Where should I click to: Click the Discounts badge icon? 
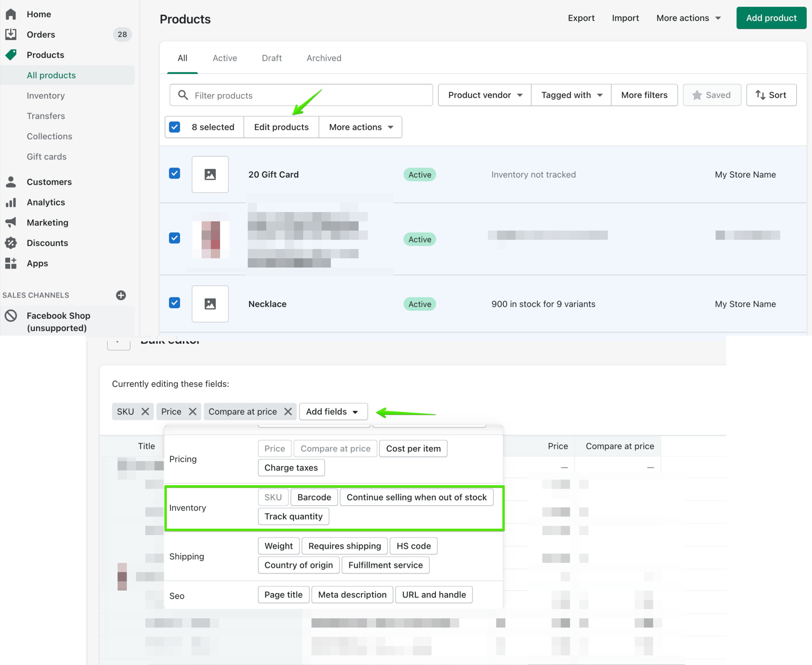(11, 243)
